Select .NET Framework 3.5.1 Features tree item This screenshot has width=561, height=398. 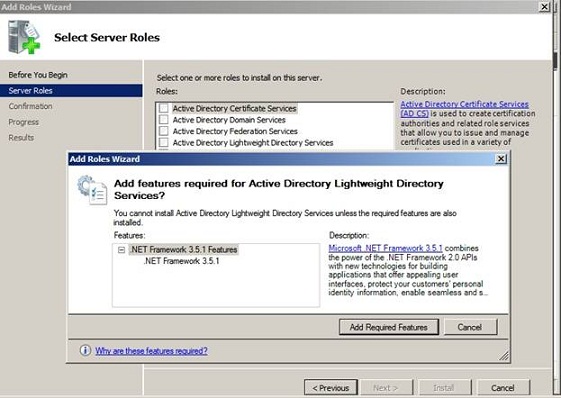[x=183, y=249]
